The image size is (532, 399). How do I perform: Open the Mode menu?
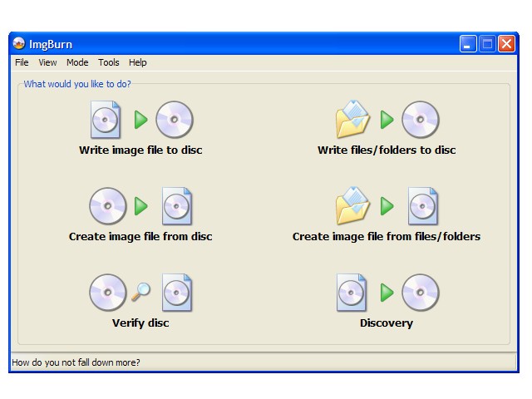77,62
